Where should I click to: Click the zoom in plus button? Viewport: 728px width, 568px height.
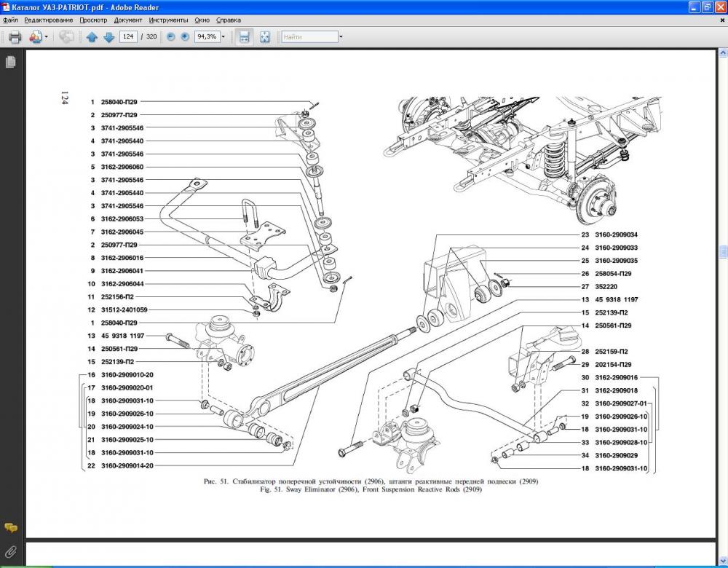tap(185, 37)
